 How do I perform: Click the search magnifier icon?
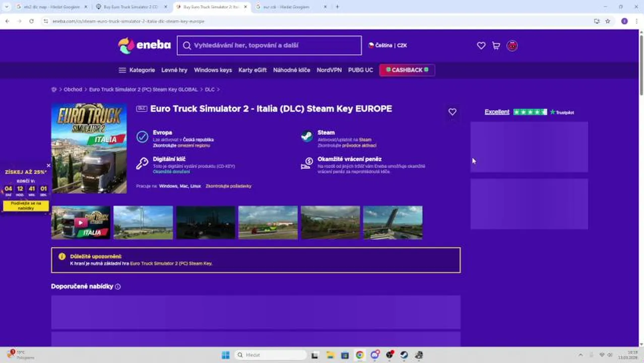tap(187, 45)
